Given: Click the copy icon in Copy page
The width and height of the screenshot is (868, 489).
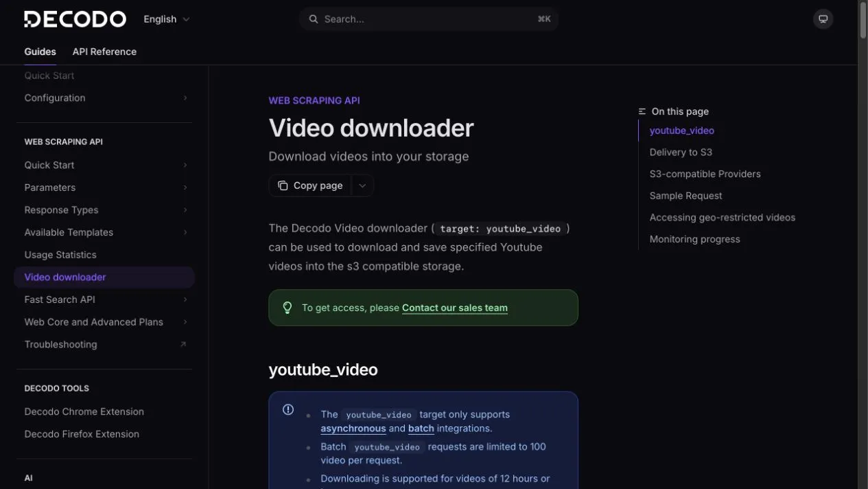Looking at the screenshot, I should point(283,185).
